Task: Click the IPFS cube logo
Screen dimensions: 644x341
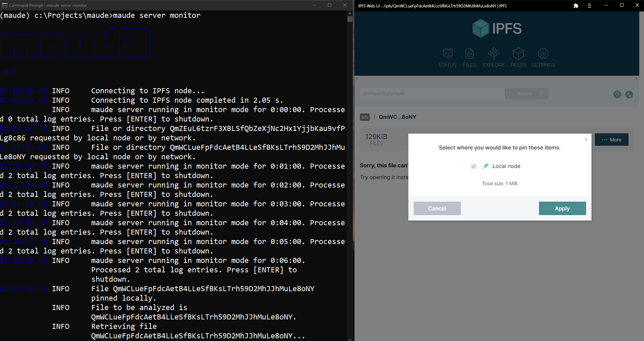Action: tap(480, 28)
